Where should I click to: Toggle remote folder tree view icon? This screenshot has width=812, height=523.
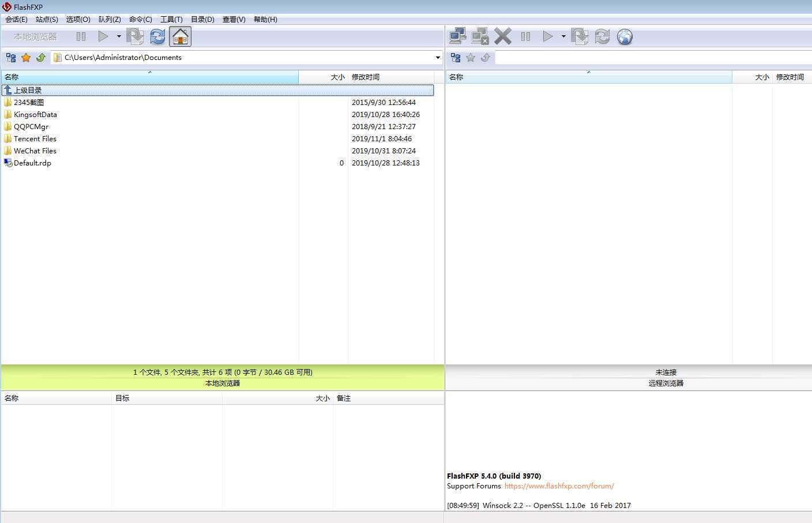[456, 58]
